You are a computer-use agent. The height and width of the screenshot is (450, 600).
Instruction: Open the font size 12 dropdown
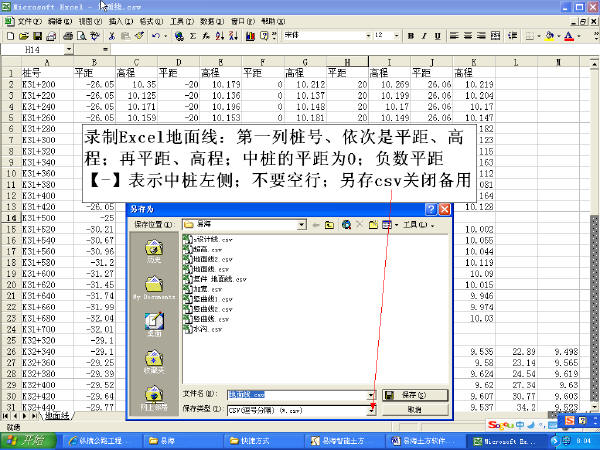[396, 36]
